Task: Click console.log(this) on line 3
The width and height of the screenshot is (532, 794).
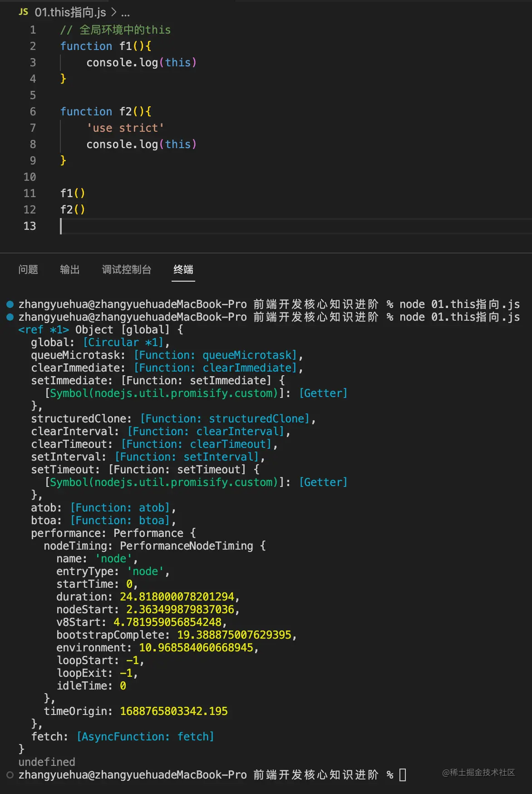Action: click(142, 63)
